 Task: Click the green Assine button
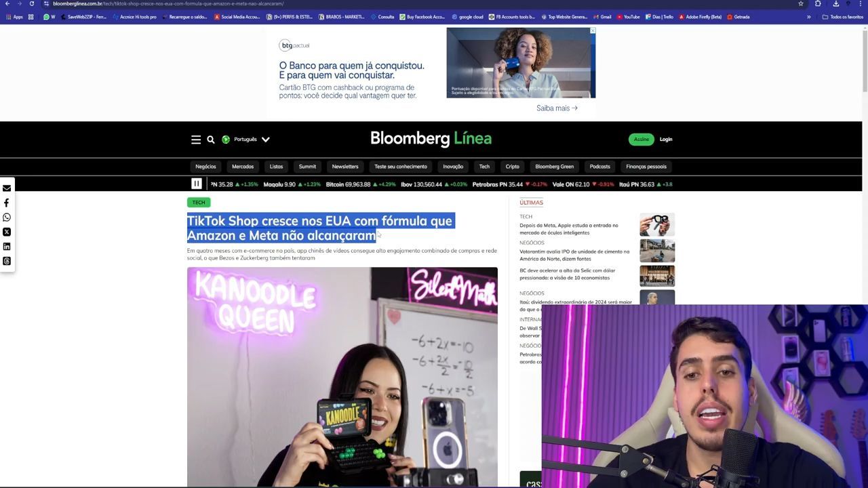click(x=641, y=140)
